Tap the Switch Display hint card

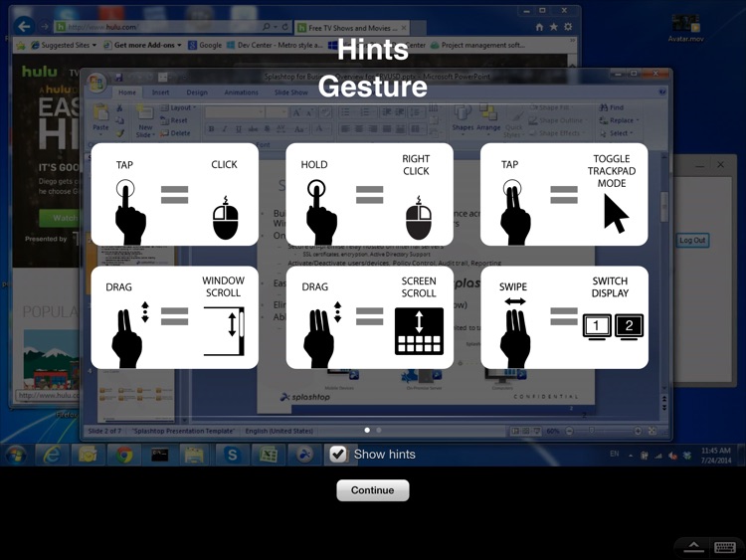pos(564,317)
